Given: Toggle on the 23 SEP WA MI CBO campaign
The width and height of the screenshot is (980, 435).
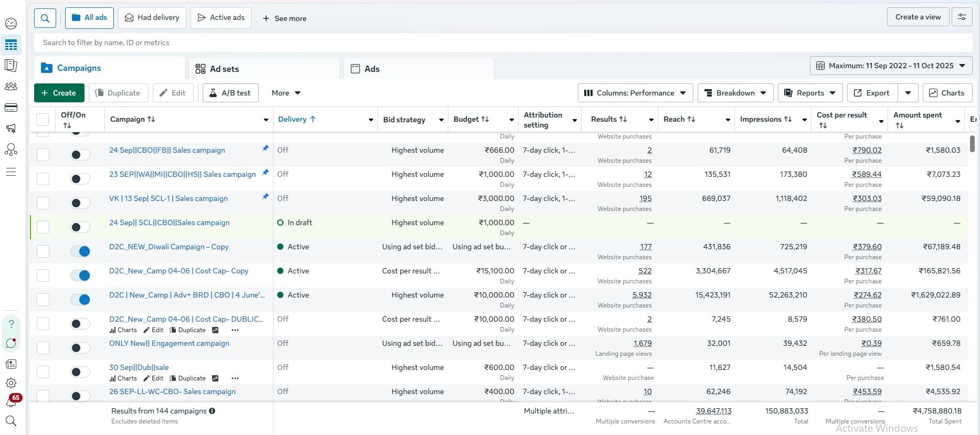Looking at the screenshot, I should (80, 179).
